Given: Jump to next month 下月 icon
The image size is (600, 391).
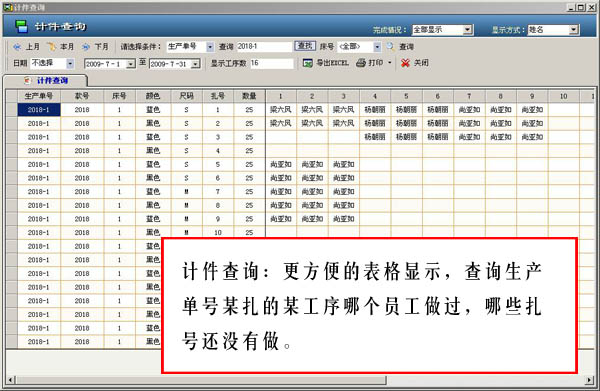Looking at the screenshot, I should tap(86, 47).
